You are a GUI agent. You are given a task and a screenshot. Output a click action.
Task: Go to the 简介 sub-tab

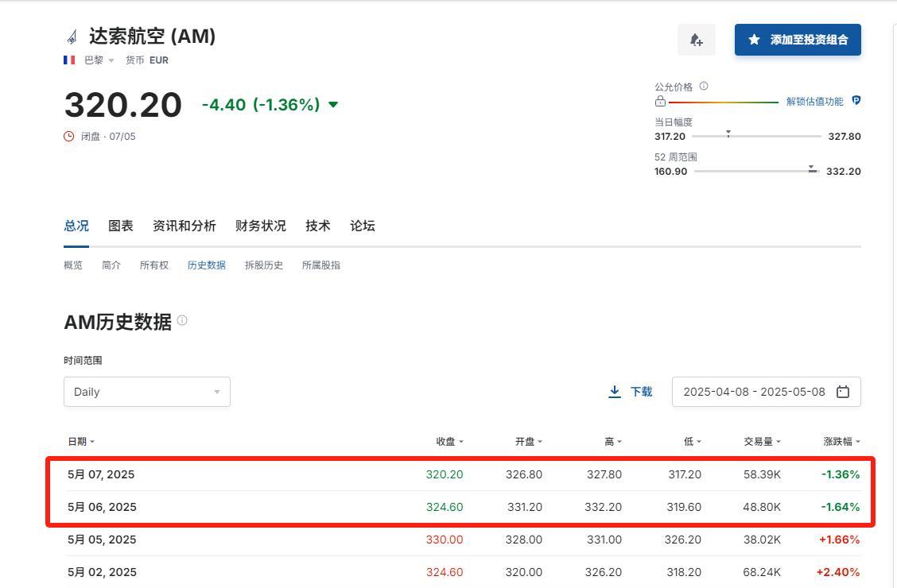(111, 265)
